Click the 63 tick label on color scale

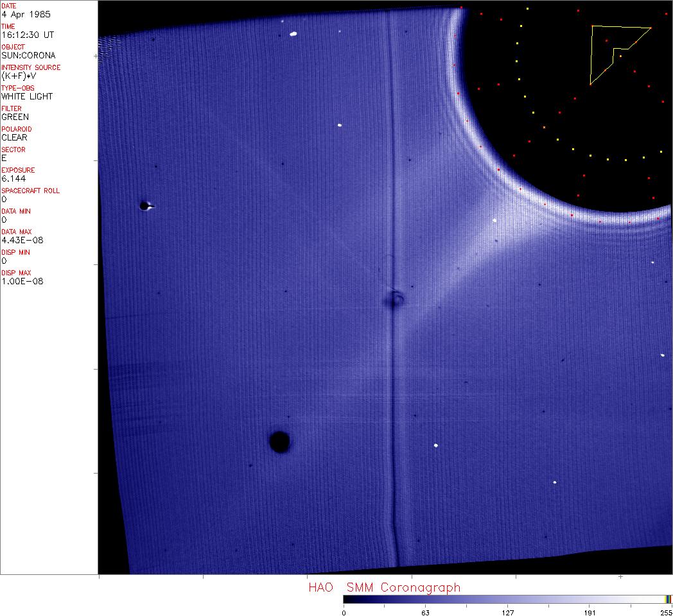425,612
